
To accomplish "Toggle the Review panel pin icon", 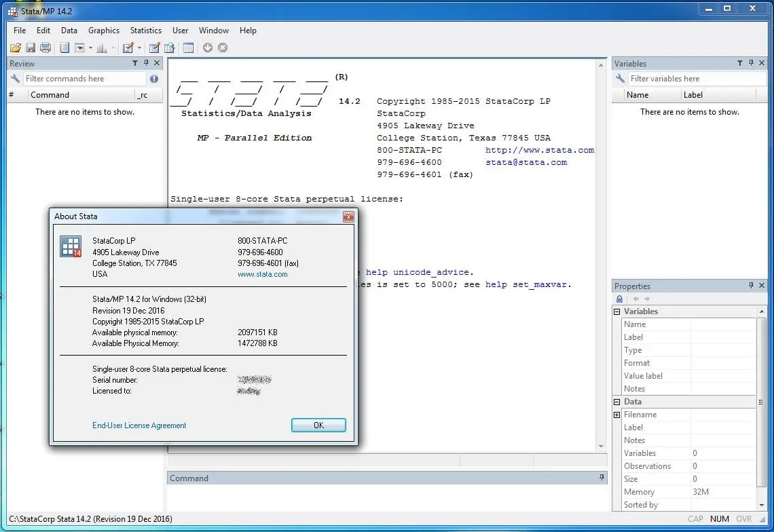I will click(146, 63).
